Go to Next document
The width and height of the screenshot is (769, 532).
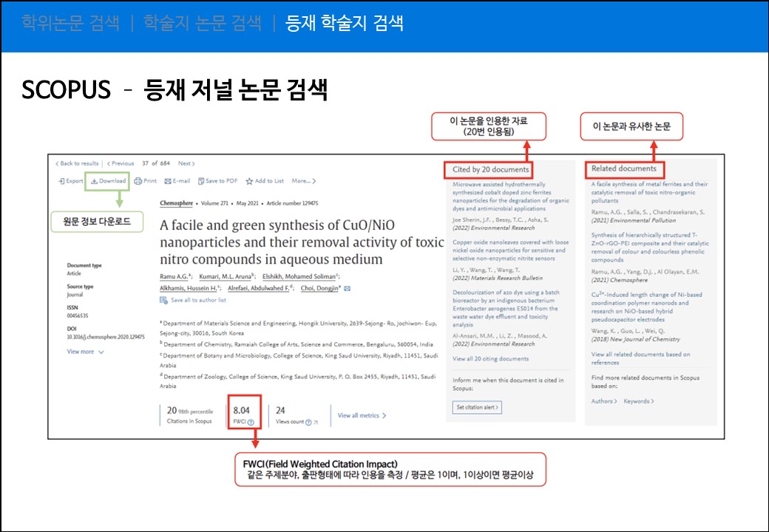186,163
